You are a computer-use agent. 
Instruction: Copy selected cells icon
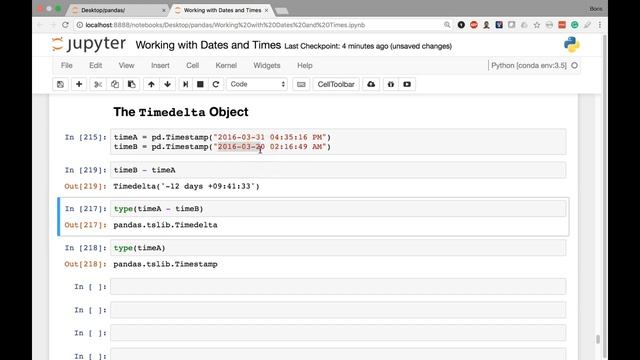click(x=115, y=84)
